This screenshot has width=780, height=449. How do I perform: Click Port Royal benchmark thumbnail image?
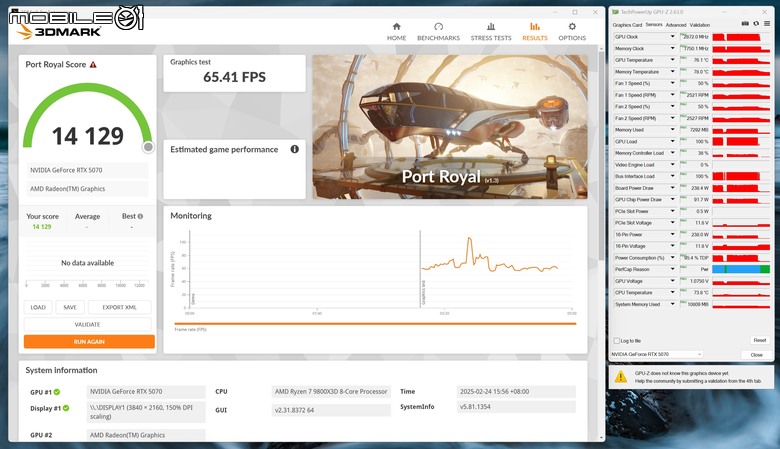(450, 127)
